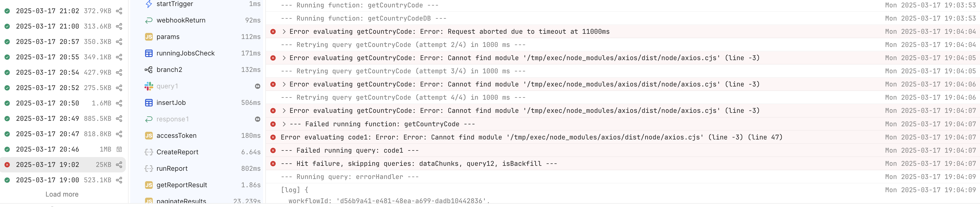Expand the timeout at 11000ms error entry

[x=284, y=32]
